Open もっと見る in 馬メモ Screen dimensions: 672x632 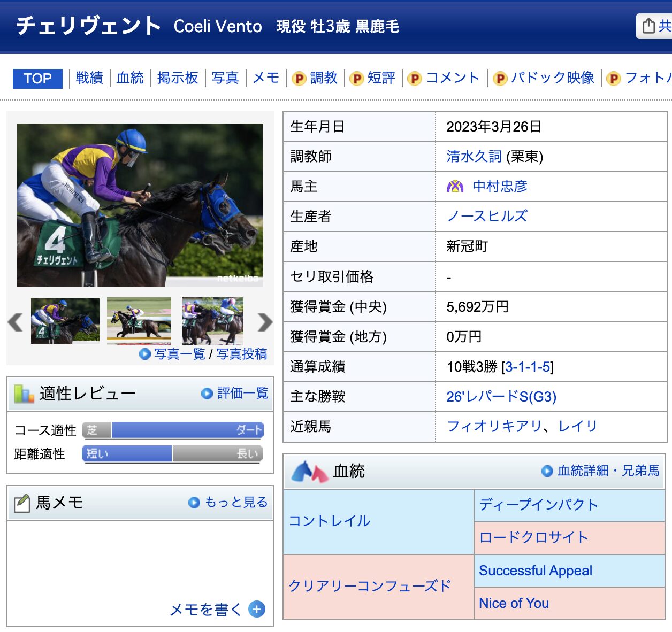[236, 503]
